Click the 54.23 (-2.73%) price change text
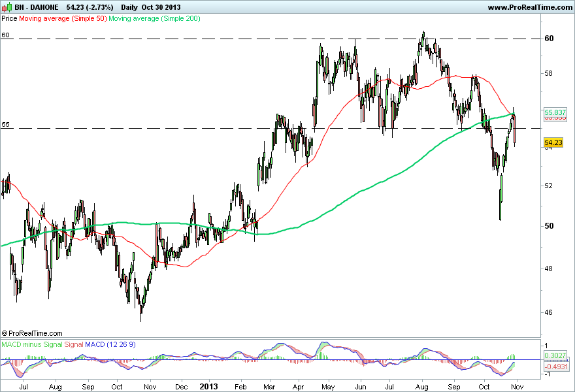The height and width of the screenshot is (392, 575). tap(90, 7)
